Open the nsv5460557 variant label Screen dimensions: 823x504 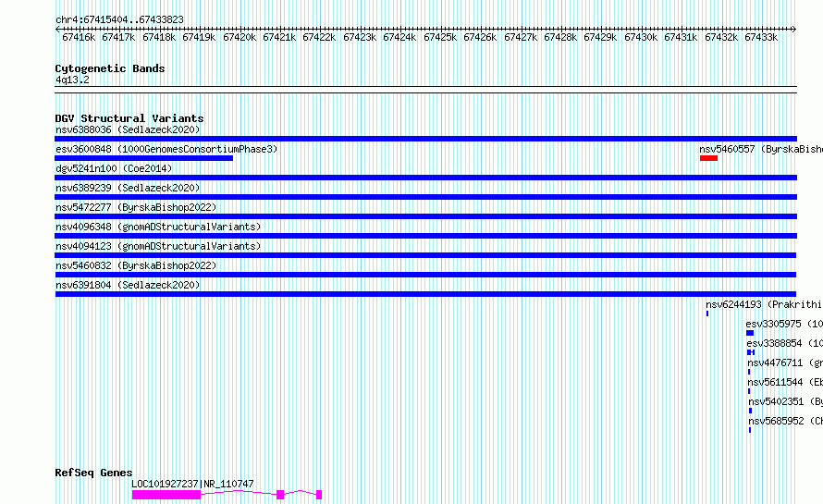761,149
